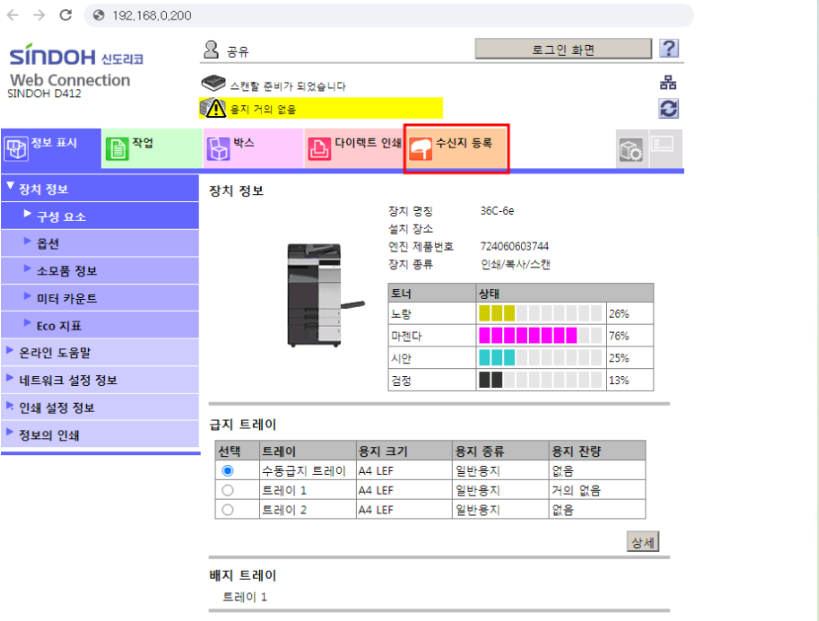
Task: Switch to the 정보 표시 tab
Action: coord(51,148)
